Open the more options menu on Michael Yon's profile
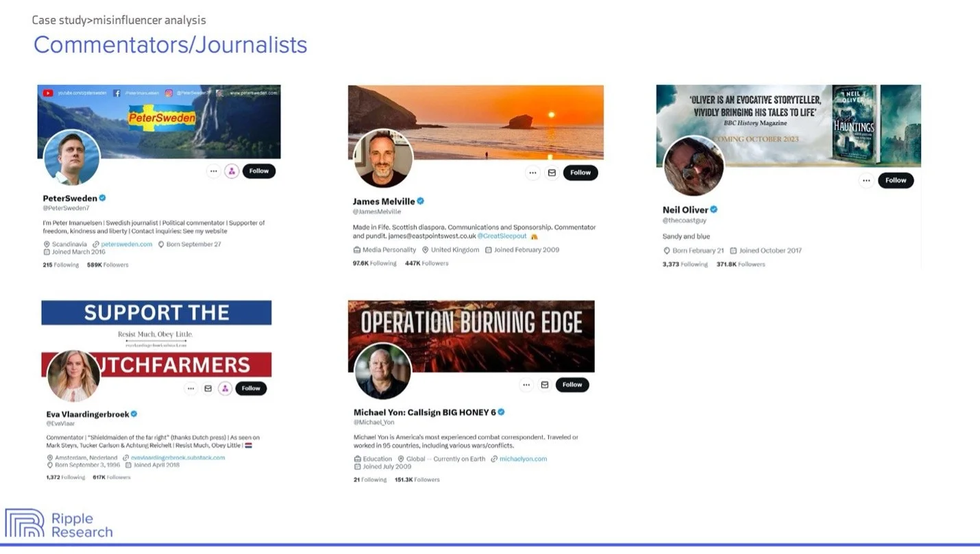 pyautogui.click(x=526, y=385)
